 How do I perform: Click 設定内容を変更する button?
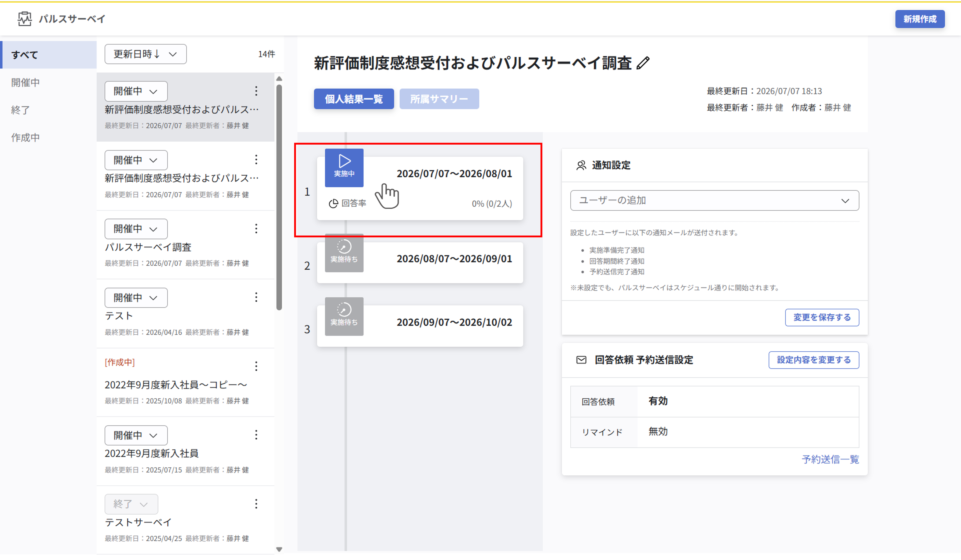click(x=814, y=360)
